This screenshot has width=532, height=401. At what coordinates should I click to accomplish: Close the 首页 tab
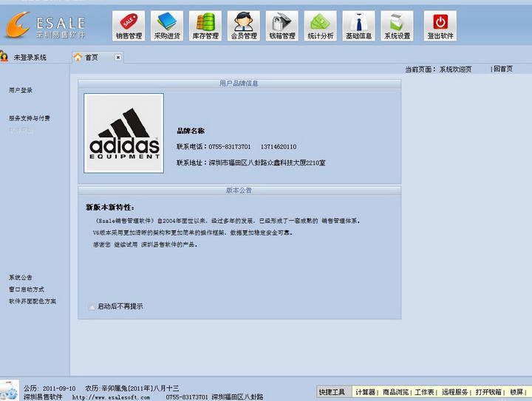(117, 58)
